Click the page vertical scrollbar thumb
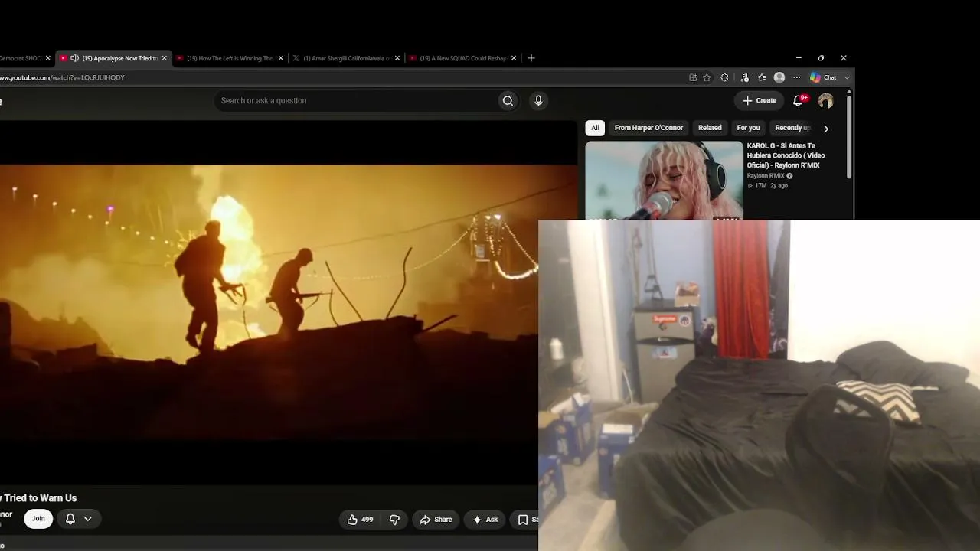980x551 pixels. 849,136
